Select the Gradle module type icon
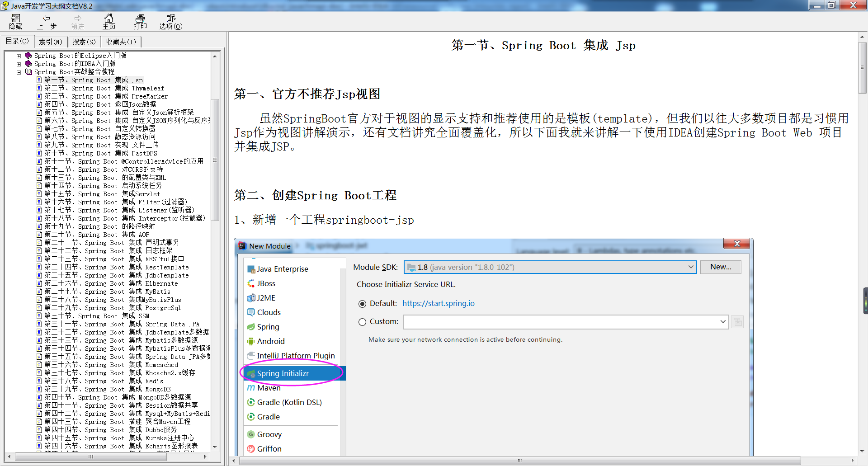Screen dimensions: 868x466 [251, 417]
